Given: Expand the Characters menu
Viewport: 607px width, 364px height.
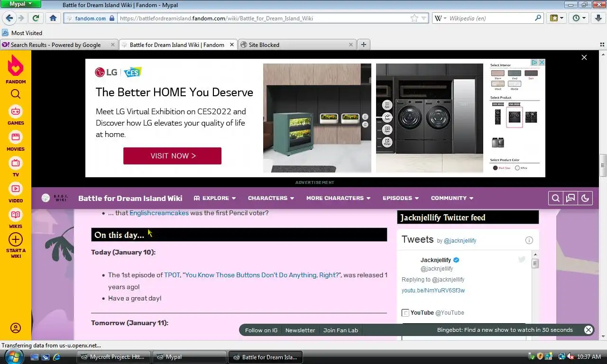Looking at the screenshot, I should (271, 198).
